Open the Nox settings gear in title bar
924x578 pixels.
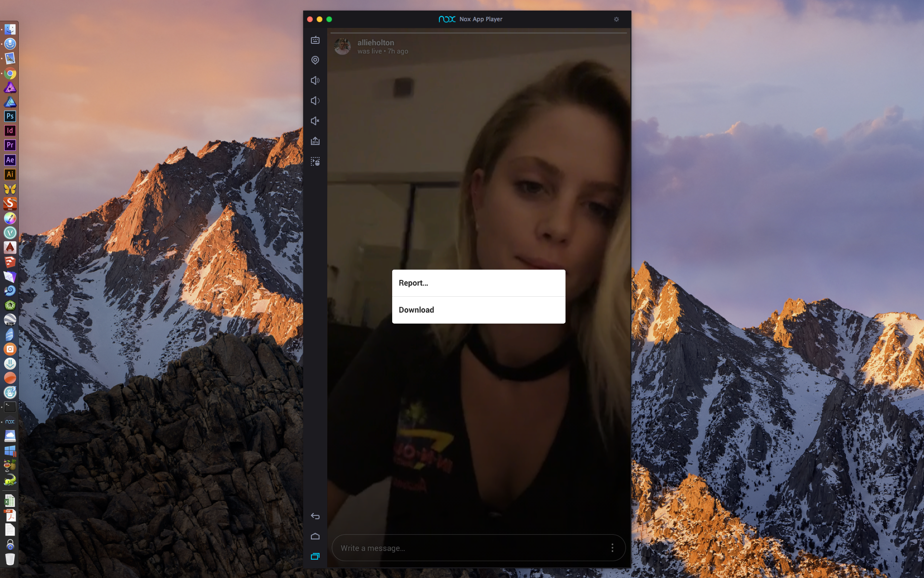tap(616, 19)
